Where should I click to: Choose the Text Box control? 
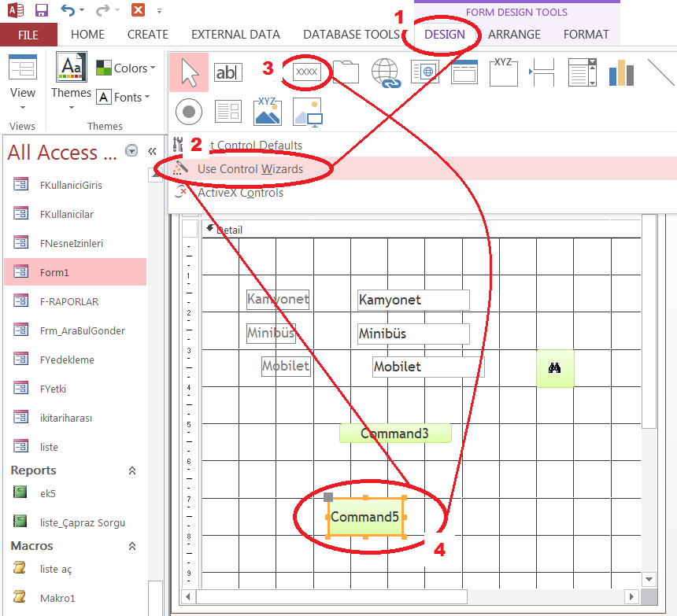228,72
